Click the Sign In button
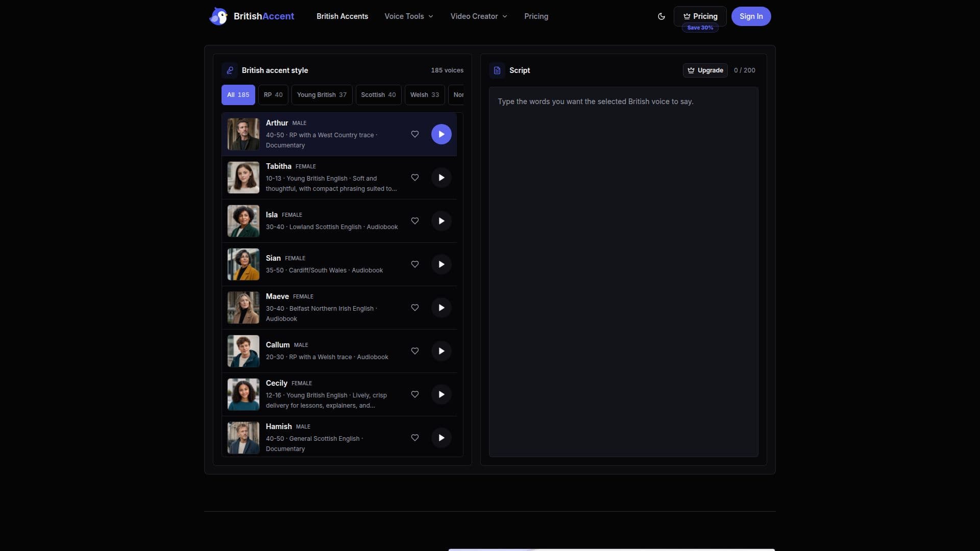Screen dimensions: 980x551 point(751,16)
